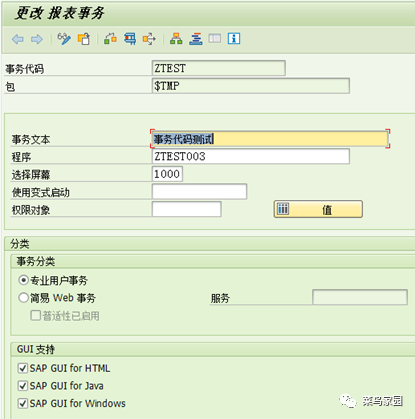Click the 值 values button
415x419 pixels.
pos(318,209)
